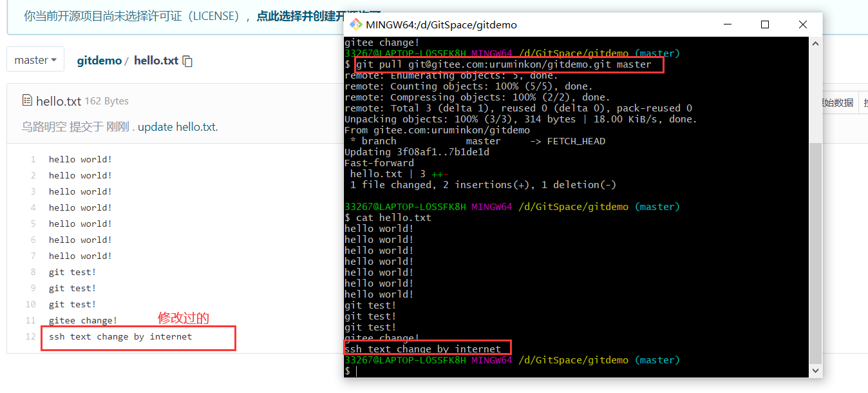The width and height of the screenshot is (868, 393).
Task: Click the 'Fast-forward' line in the terminal
Action: pos(379,163)
